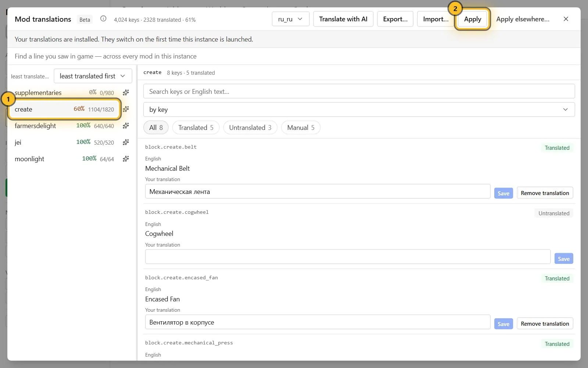Filter to Translated 5 keys
Viewport: 588px width, 368px height.
(x=196, y=128)
